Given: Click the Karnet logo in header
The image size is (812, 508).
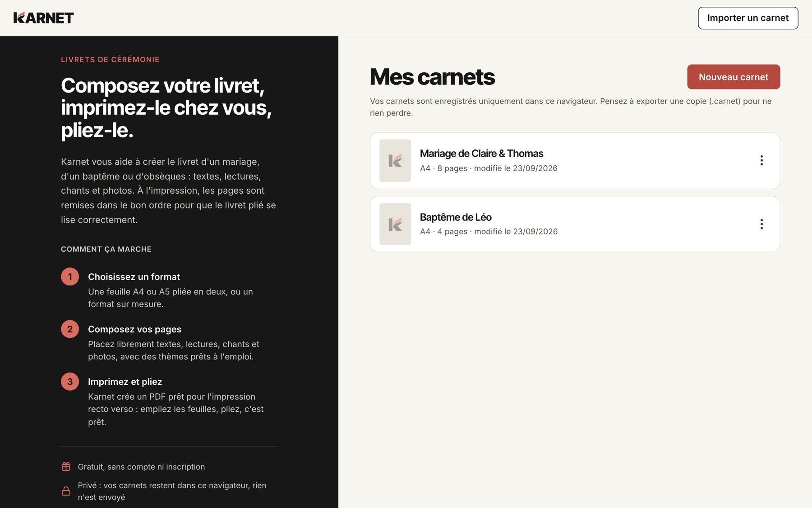Looking at the screenshot, I should pos(43,18).
